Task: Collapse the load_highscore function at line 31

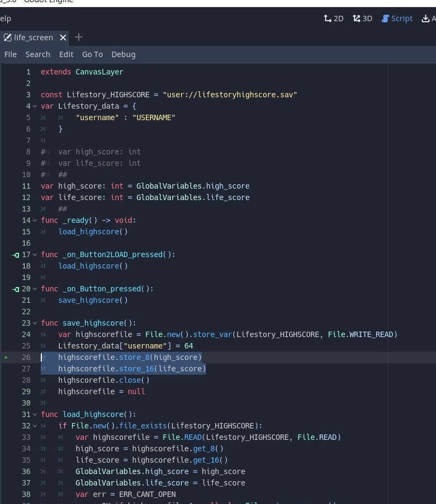Action: [x=35, y=414]
